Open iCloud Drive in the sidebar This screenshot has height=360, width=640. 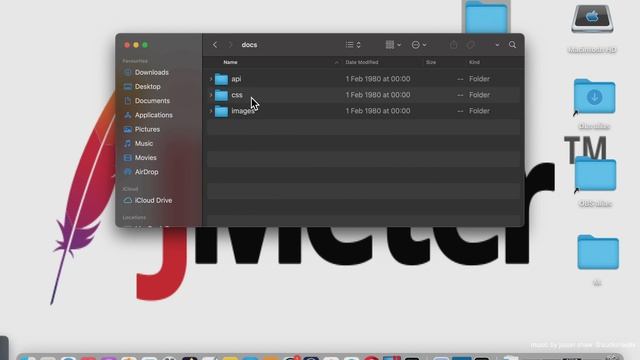(153, 200)
